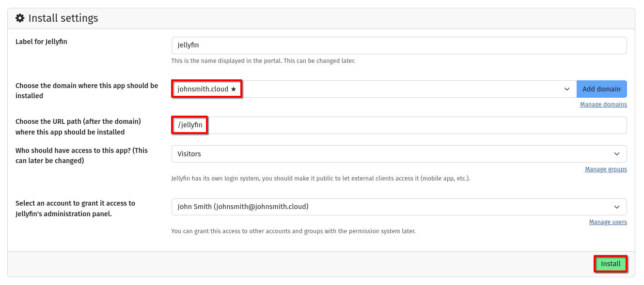Click the Add domain button
The height and width of the screenshot is (285, 644).
pyautogui.click(x=601, y=89)
